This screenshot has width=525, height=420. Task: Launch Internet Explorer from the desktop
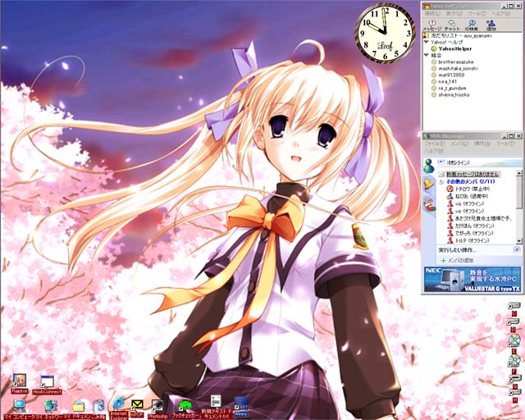(x=119, y=405)
